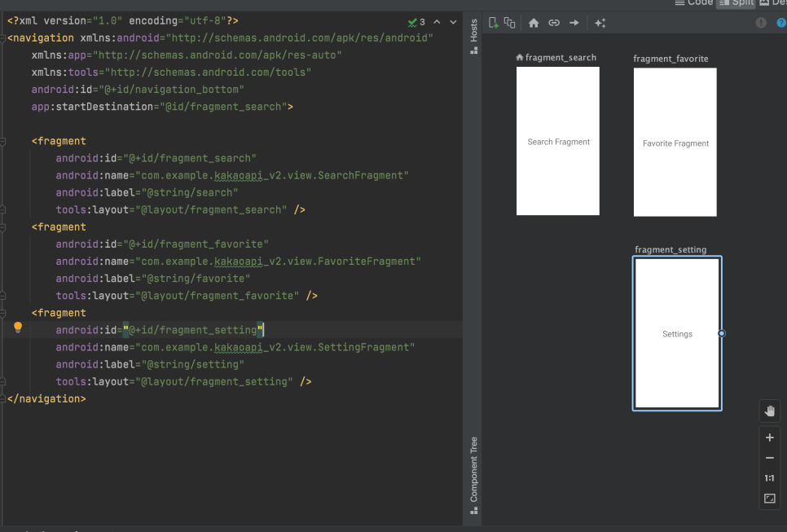The image size is (787, 532).
Task: Select the fragment_search destination preview
Action: click(557, 141)
